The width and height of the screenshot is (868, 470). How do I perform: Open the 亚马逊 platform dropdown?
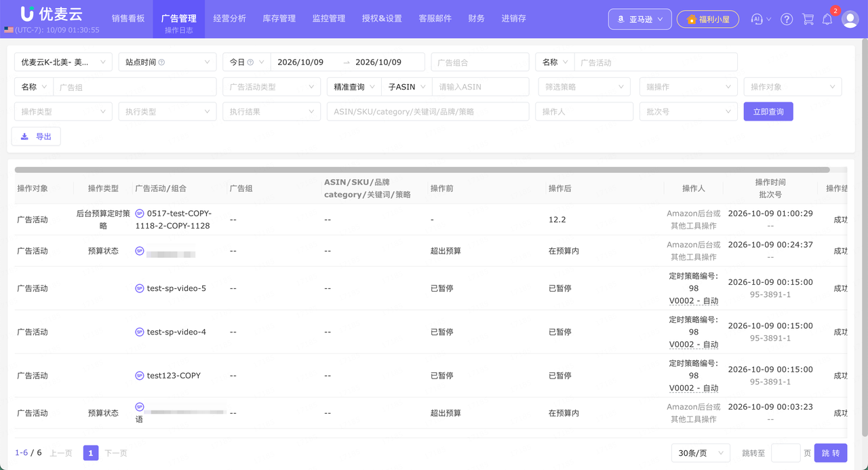640,19
